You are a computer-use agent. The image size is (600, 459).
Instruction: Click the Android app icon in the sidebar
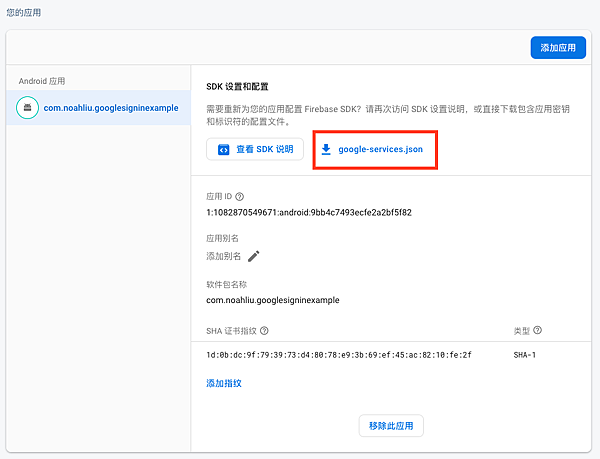point(27,108)
